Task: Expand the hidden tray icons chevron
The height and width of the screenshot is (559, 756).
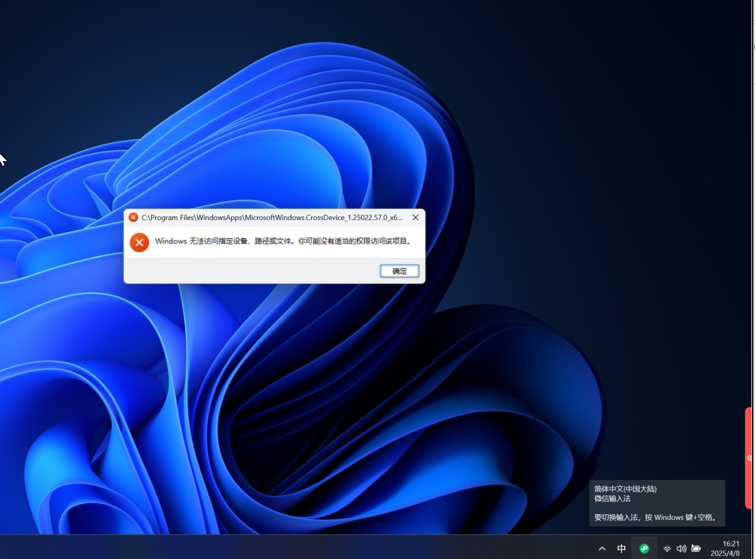Action: click(x=602, y=549)
